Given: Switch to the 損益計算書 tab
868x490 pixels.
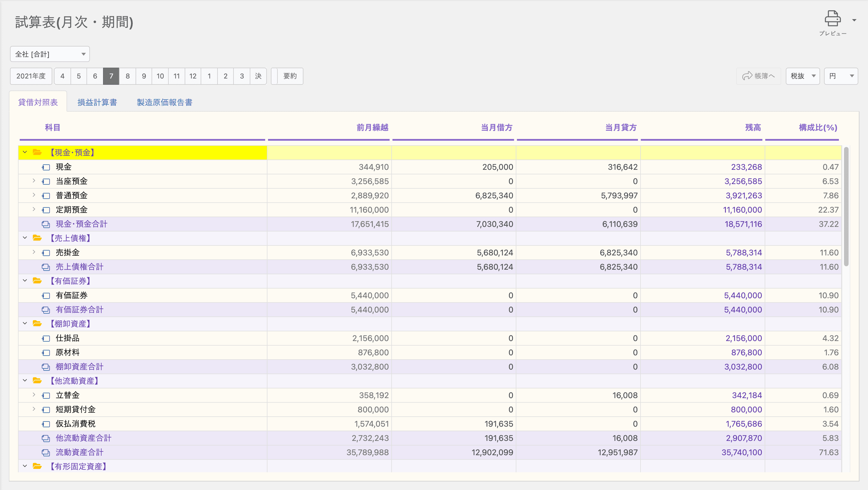Looking at the screenshot, I should [97, 102].
